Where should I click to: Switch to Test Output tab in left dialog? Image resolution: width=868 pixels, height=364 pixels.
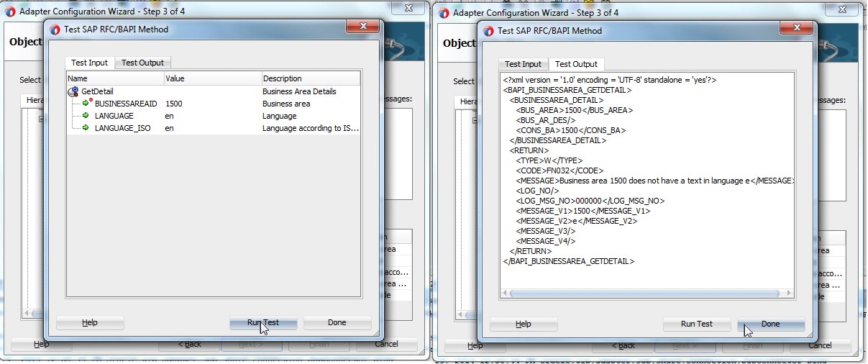(x=142, y=63)
